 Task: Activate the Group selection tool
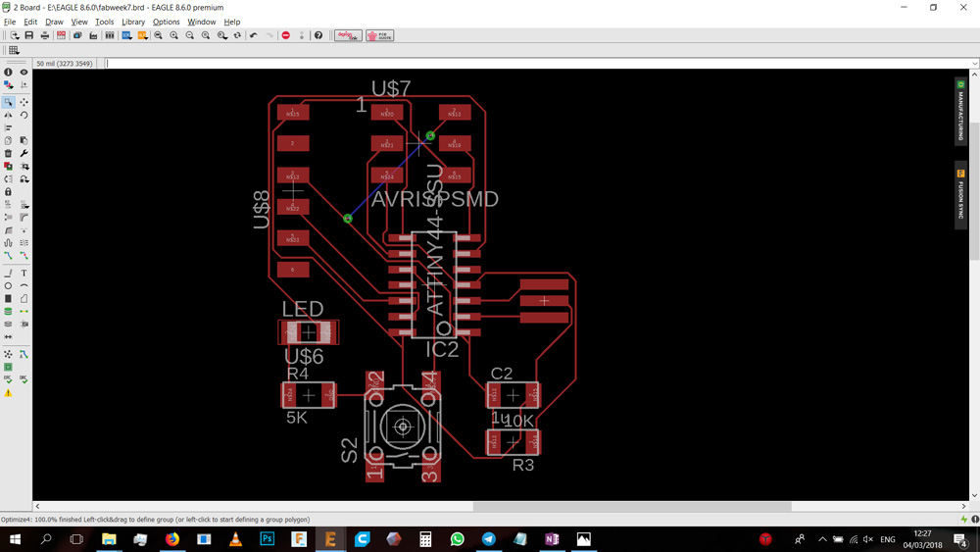click(x=8, y=102)
